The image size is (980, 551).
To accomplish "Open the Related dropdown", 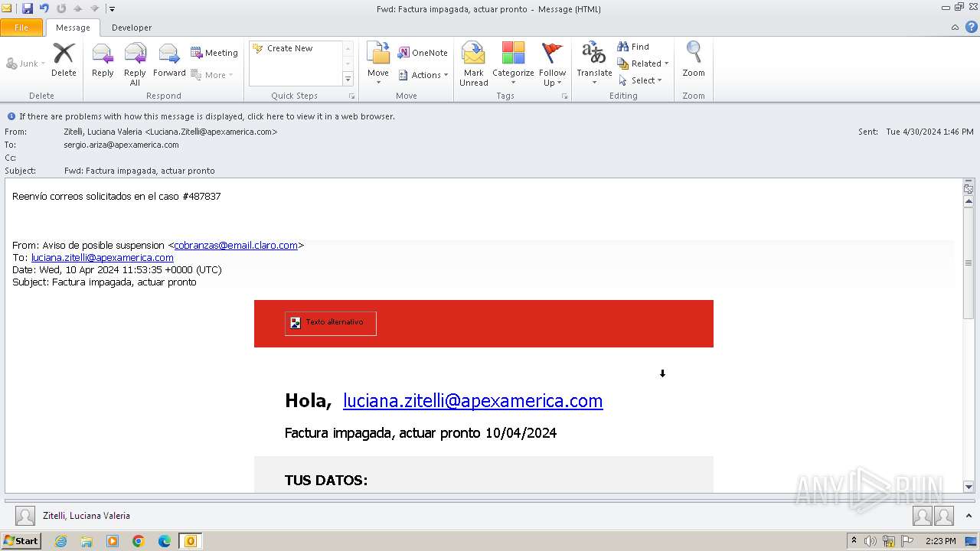I will (643, 64).
